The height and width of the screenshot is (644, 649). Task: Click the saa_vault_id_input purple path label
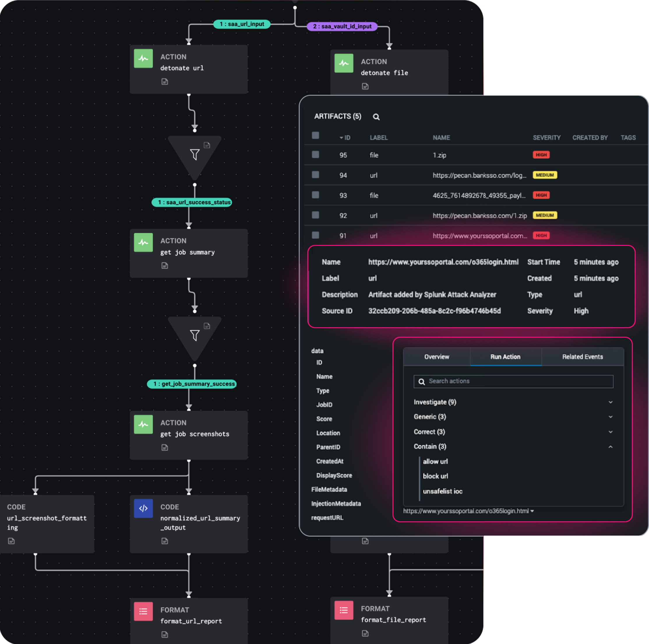pyautogui.click(x=342, y=27)
